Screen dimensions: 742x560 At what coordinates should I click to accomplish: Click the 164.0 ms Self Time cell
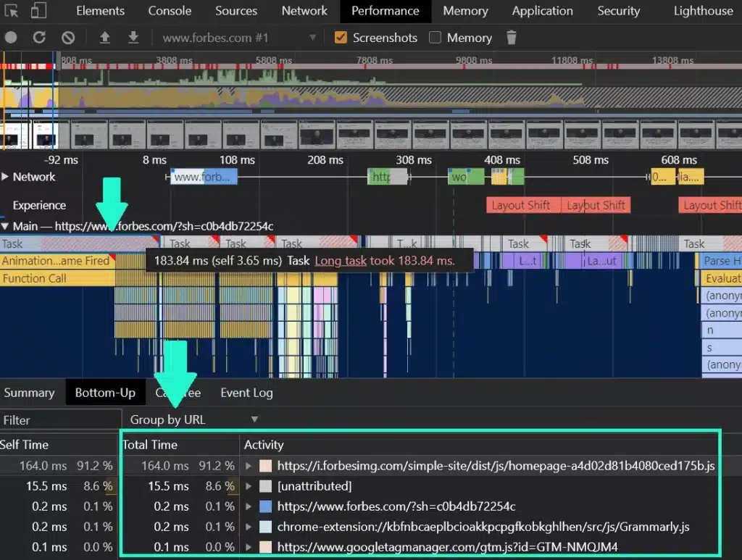pyautogui.click(x=43, y=466)
